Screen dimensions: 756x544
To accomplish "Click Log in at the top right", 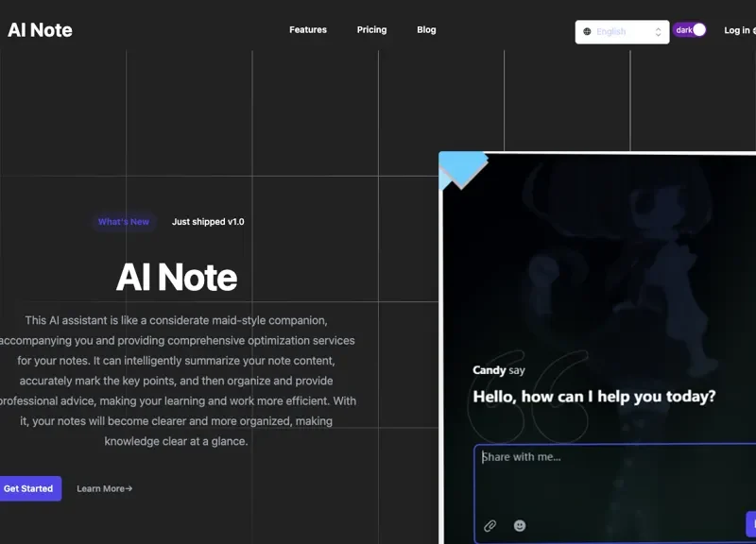I will point(735,30).
